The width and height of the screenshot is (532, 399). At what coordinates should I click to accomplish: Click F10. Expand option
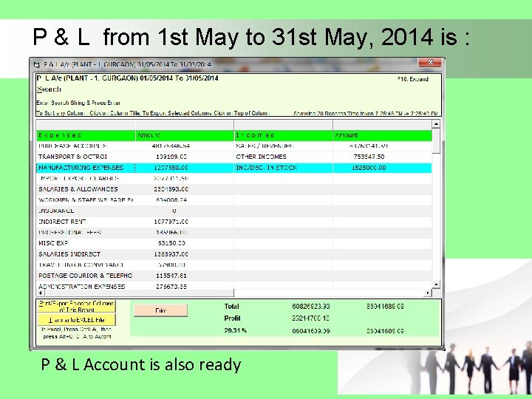tap(413, 79)
